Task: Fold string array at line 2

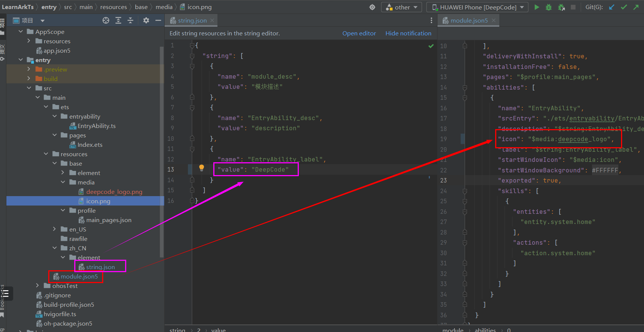Action: [192, 56]
